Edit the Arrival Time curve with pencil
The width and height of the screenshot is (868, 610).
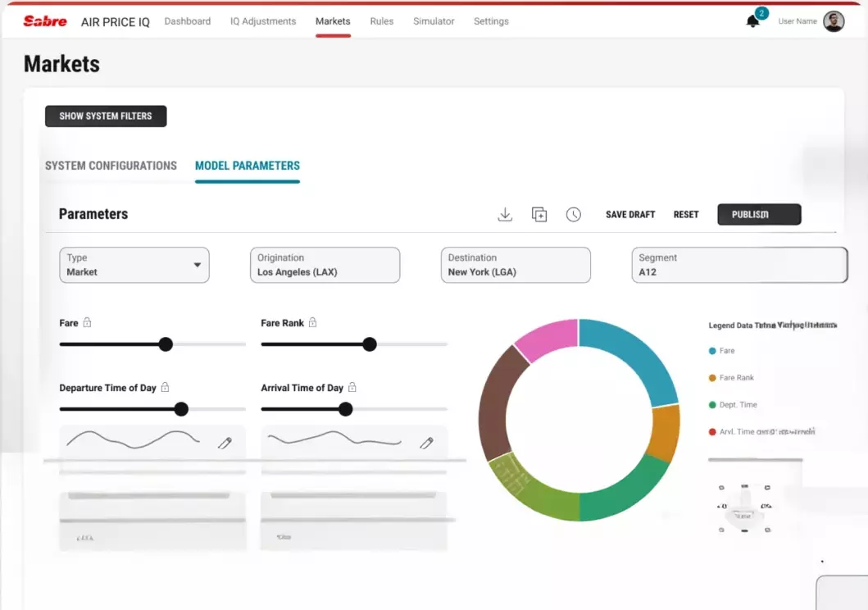click(x=426, y=443)
